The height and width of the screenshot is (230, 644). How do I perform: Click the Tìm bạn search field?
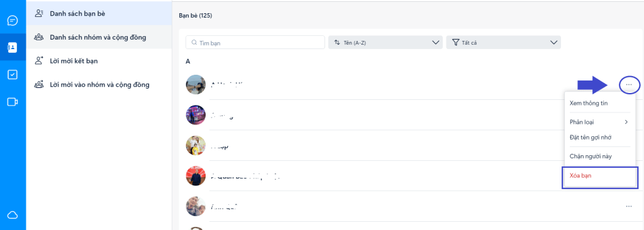[x=255, y=42]
